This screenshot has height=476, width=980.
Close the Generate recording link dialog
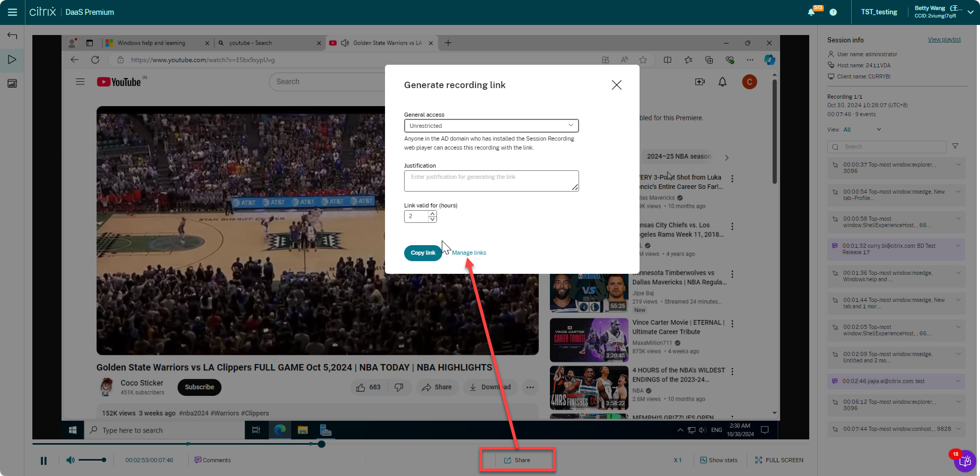pos(616,85)
